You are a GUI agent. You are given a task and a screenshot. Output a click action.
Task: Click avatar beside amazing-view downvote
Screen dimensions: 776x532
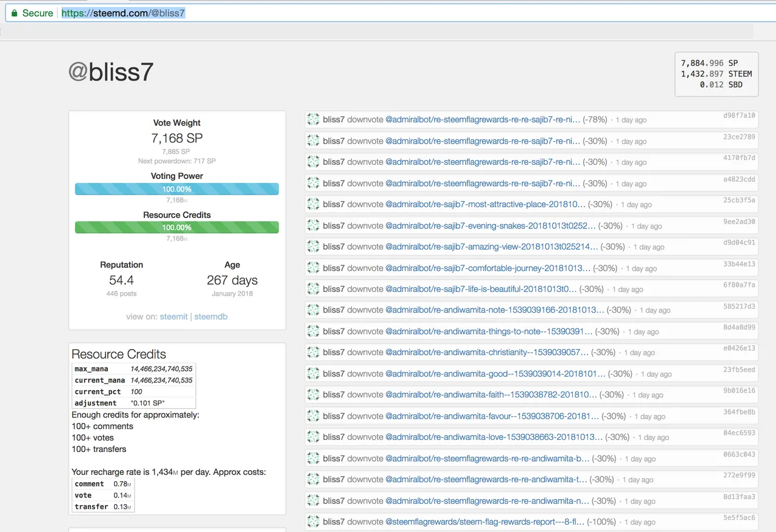pyautogui.click(x=313, y=247)
